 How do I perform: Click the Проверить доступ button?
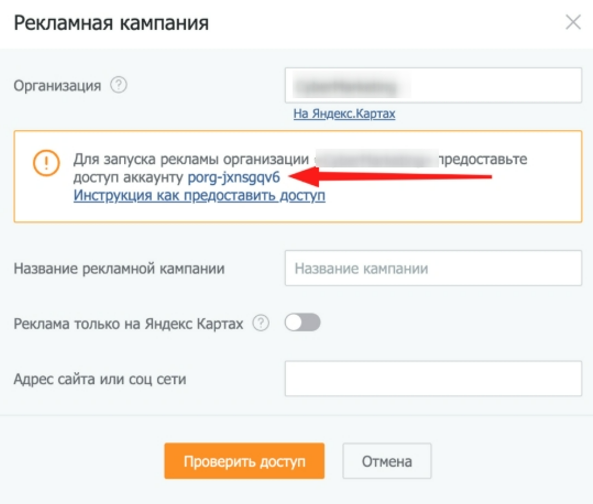pyautogui.click(x=244, y=461)
